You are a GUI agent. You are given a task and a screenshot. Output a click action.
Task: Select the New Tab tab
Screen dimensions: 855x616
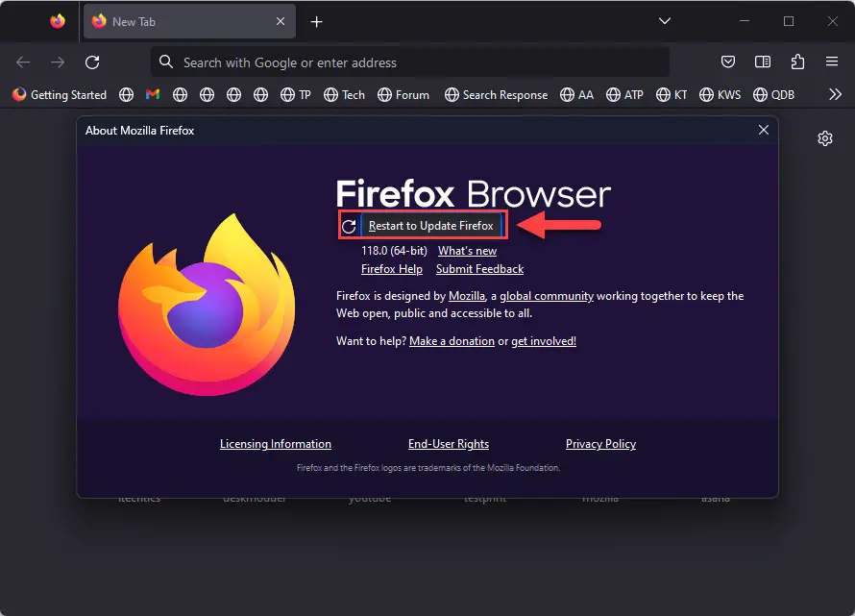189,22
